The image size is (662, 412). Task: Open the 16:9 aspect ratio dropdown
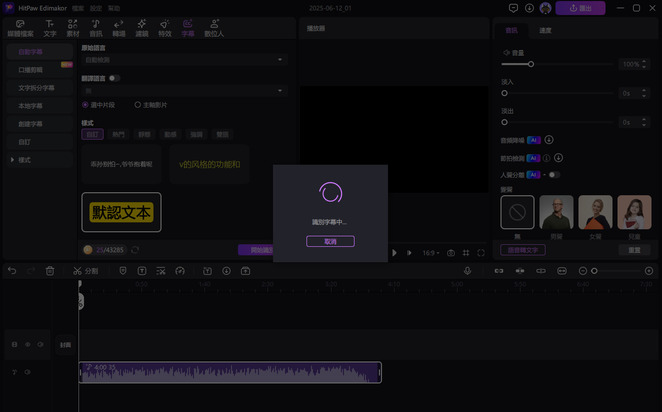click(431, 253)
